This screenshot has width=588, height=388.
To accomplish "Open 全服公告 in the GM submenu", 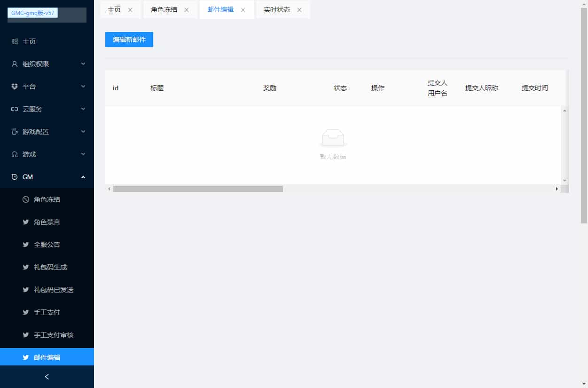I will pyautogui.click(x=47, y=245).
